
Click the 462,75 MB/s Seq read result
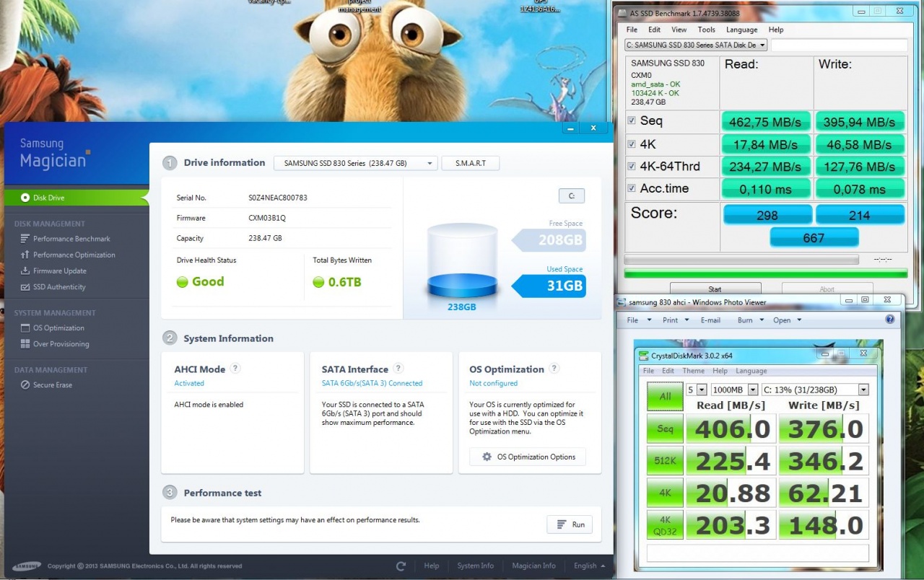pyautogui.click(x=766, y=121)
